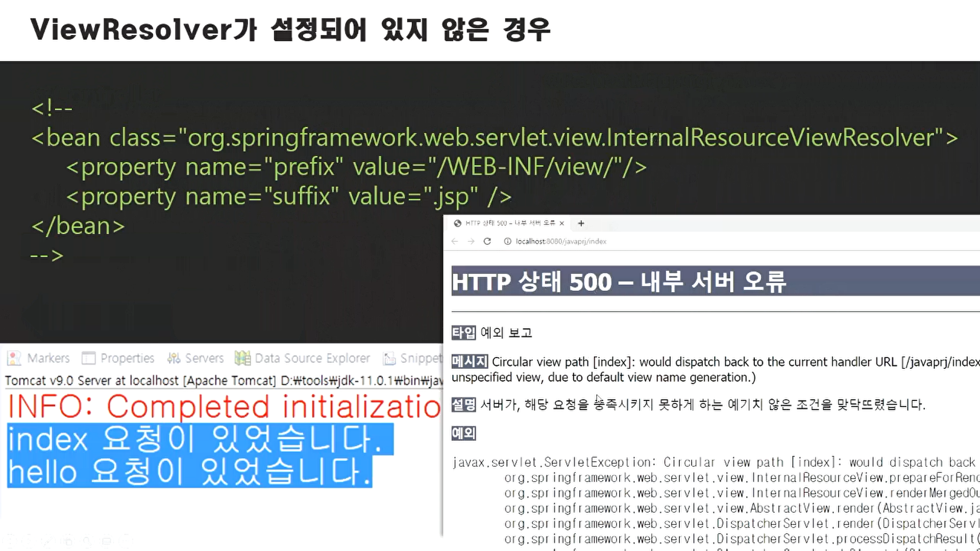Click the Properties tab icon
The width and height of the screenshot is (980, 551).
[89, 358]
